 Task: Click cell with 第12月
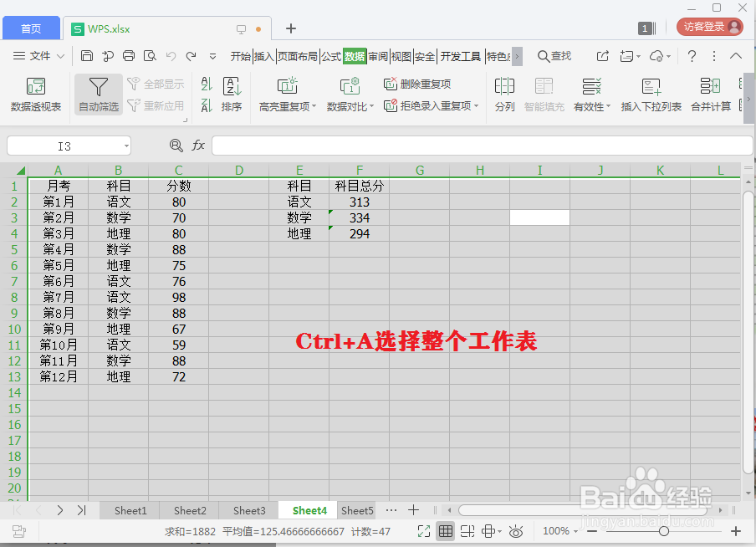tap(59, 376)
